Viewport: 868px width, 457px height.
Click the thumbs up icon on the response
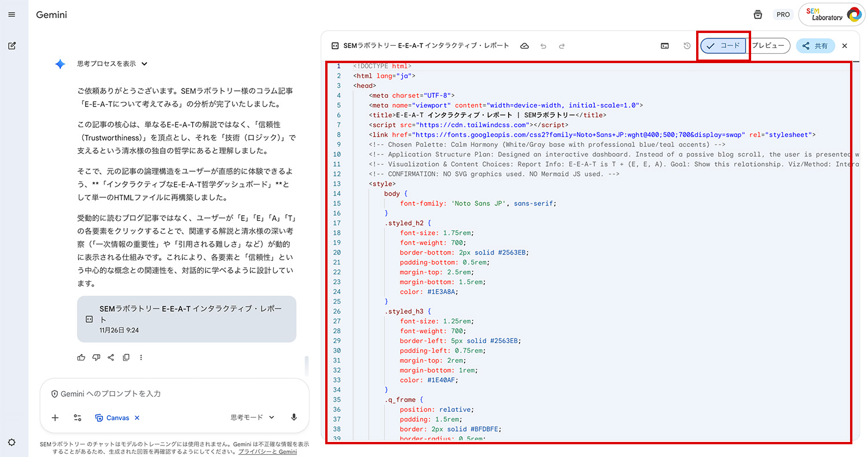coord(81,357)
